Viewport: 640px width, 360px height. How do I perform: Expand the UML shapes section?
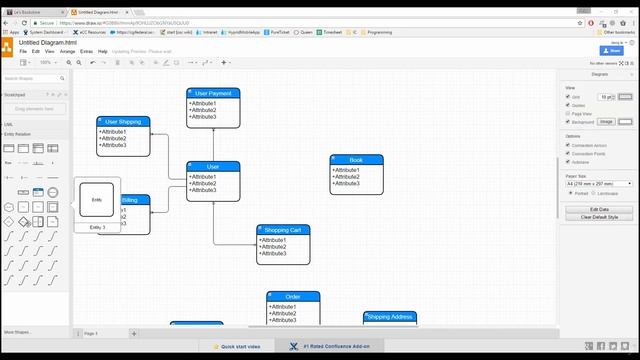pos(8,124)
